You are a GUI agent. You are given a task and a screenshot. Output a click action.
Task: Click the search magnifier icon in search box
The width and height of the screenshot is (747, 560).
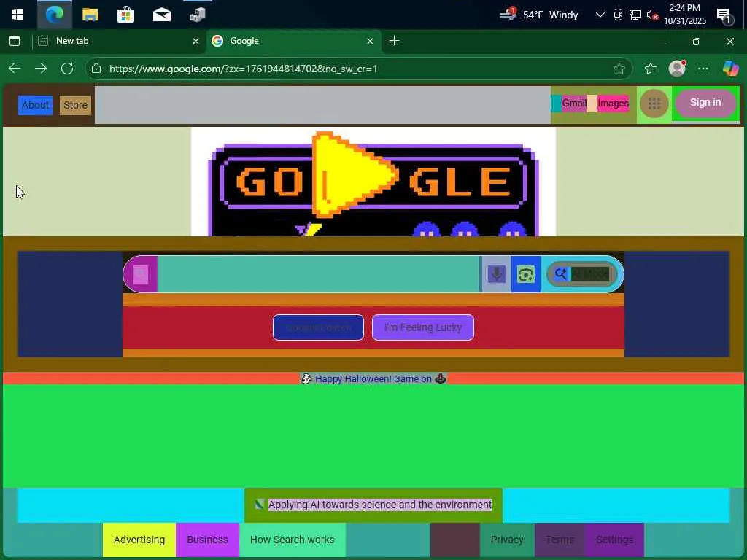[x=141, y=275]
